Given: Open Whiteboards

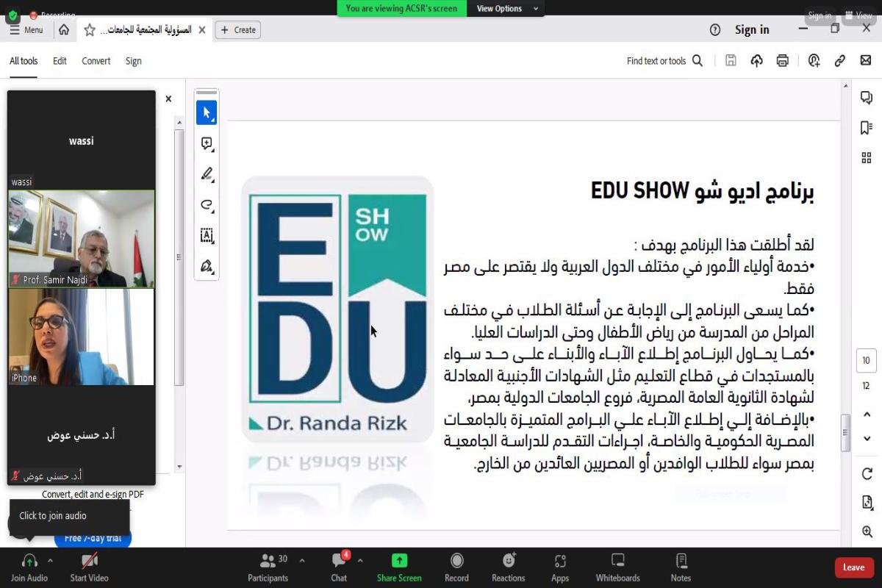Looking at the screenshot, I should (618, 567).
